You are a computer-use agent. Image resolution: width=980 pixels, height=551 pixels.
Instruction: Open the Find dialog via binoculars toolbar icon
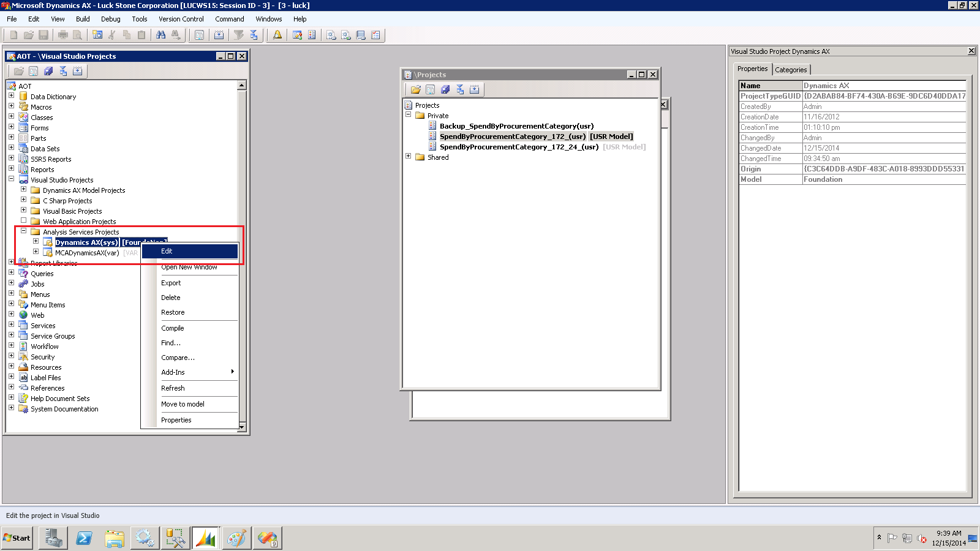(160, 35)
